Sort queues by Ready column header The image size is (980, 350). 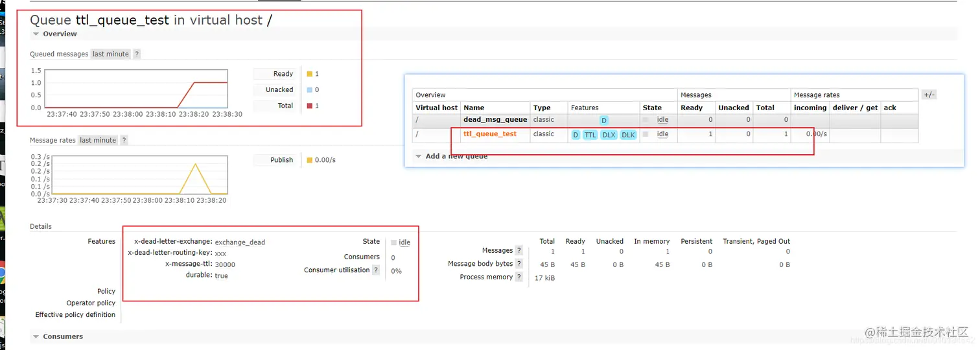coord(692,108)
